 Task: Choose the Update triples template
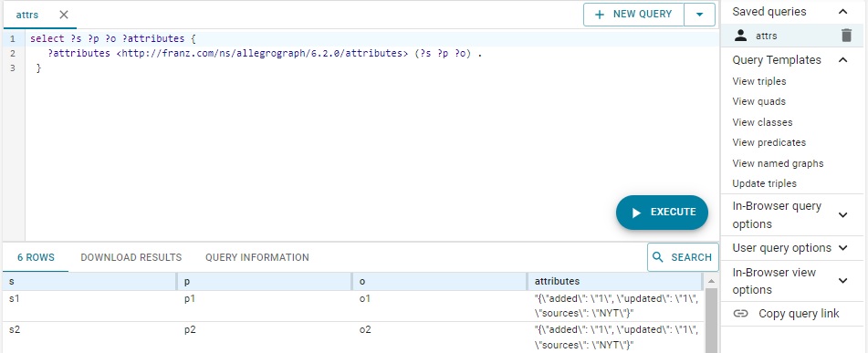[765, 183]
